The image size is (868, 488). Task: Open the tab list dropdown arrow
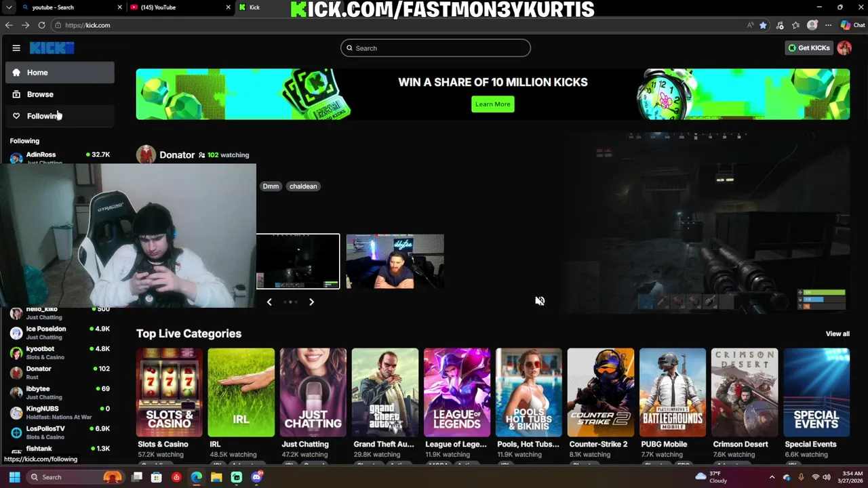click(x=9, y=7)
